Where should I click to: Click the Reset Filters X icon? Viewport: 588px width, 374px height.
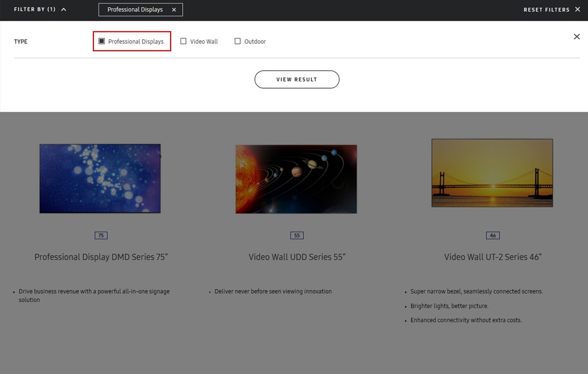[x=578, y=9]
